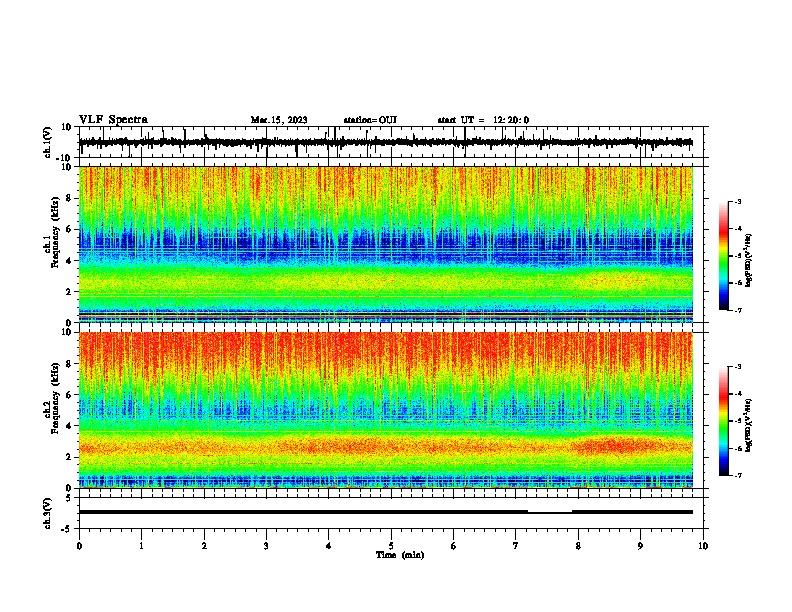Click the "5" tick on ch.3(V) axis

(x=70, y=497)
